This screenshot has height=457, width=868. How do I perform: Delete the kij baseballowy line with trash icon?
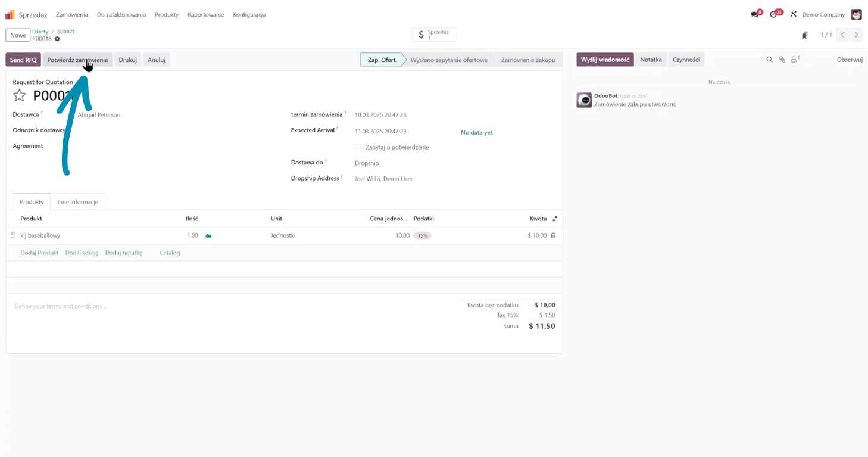[553, 236]
